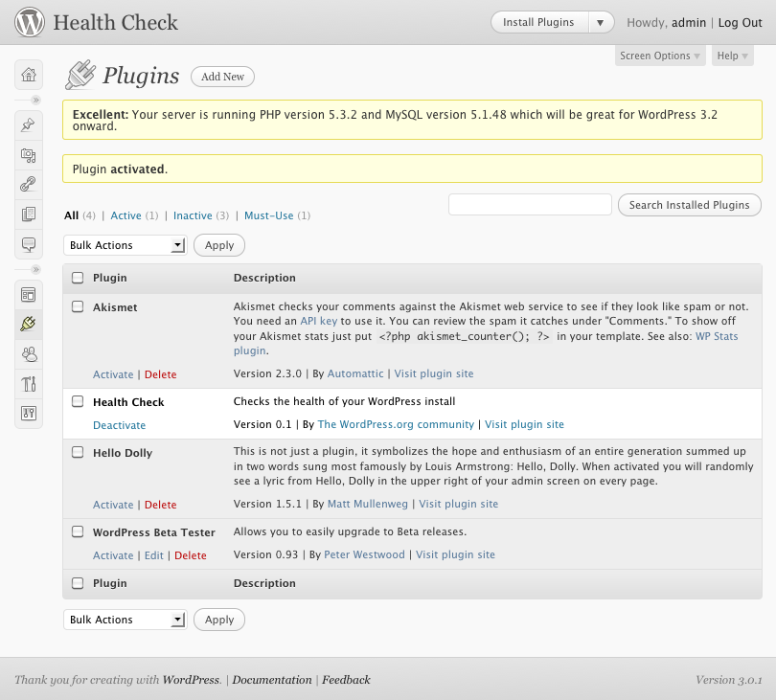The width and height of the screenshot is (776, 700).
Task: Open the bottom Bulk Actions dropdown
Action: 126,620
